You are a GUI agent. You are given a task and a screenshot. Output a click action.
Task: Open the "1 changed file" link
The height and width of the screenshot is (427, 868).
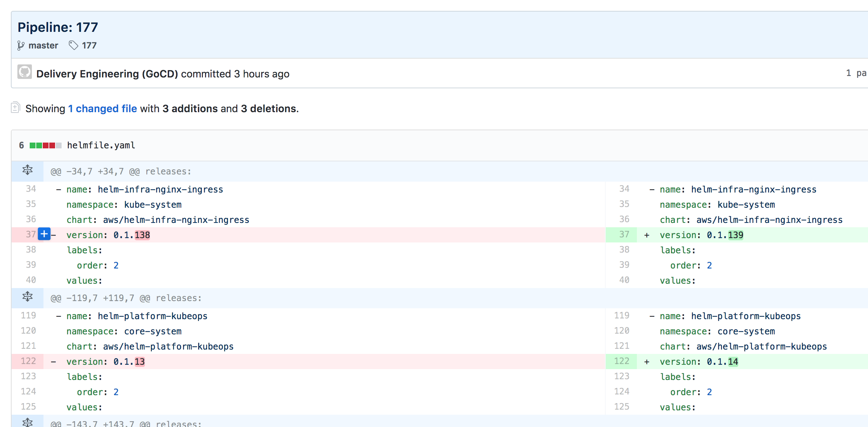103,108
